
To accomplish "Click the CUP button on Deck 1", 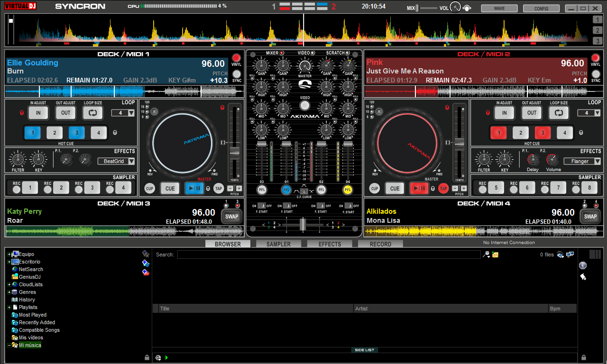I will 150,188.
